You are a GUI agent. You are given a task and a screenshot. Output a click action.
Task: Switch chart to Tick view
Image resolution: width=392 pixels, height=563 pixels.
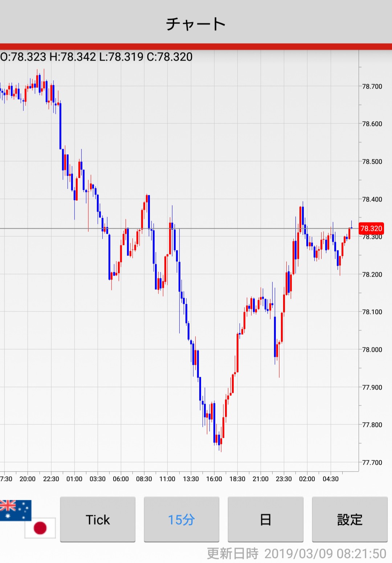coord(98,519)
